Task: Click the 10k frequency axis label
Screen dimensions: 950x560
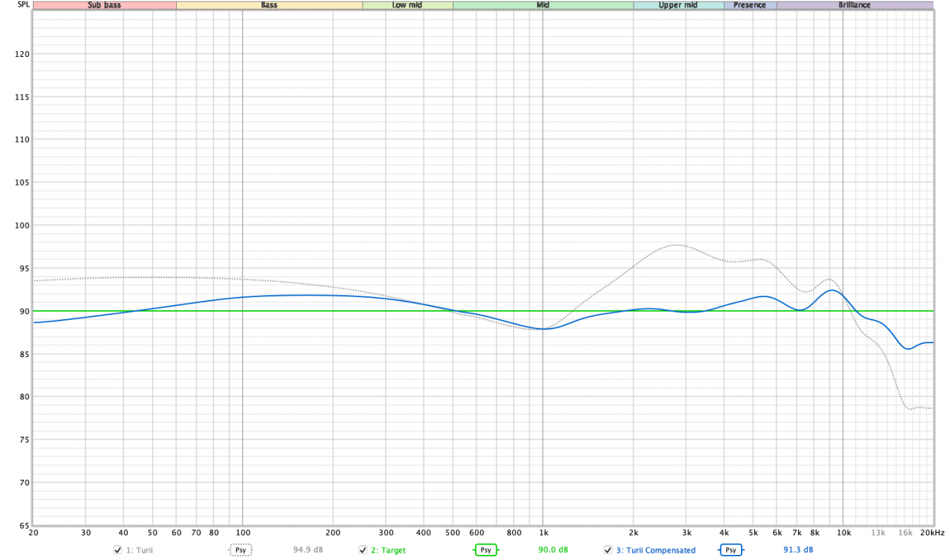Action: (843, 533)
